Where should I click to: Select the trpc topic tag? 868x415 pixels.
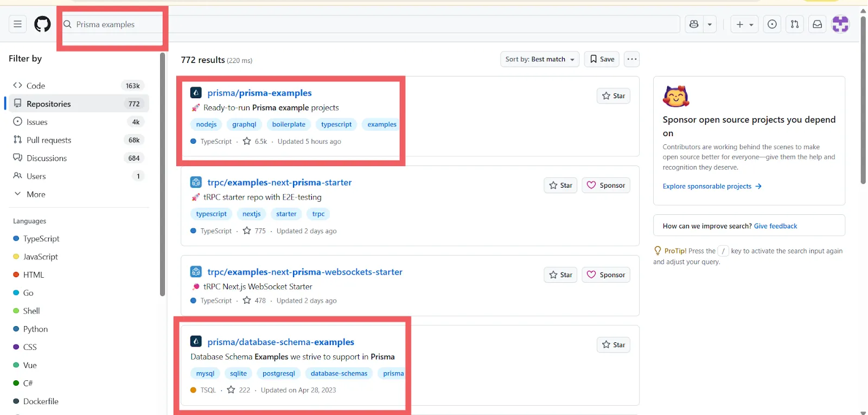(x=318, y=214)
